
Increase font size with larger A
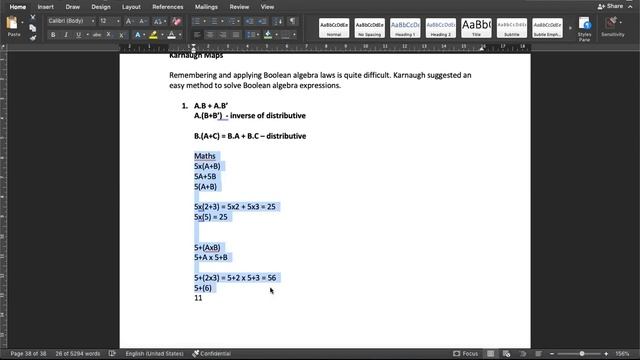click(x=129, y=21)
